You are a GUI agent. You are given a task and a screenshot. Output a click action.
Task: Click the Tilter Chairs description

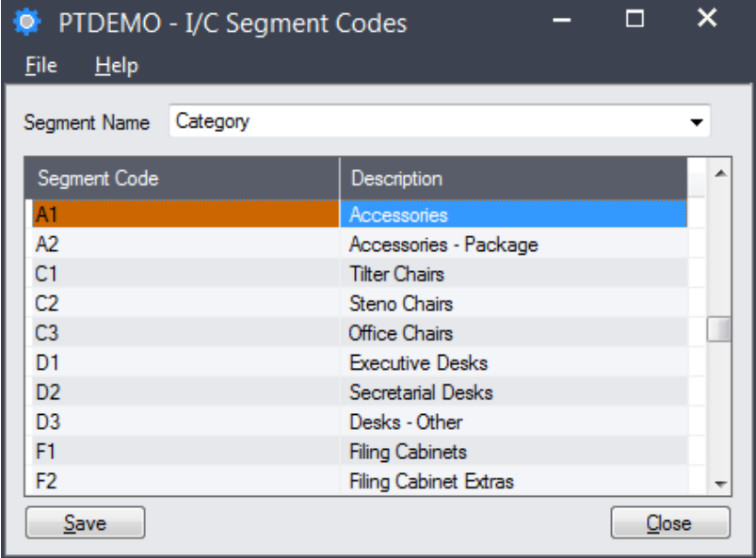tap(513, 273)
